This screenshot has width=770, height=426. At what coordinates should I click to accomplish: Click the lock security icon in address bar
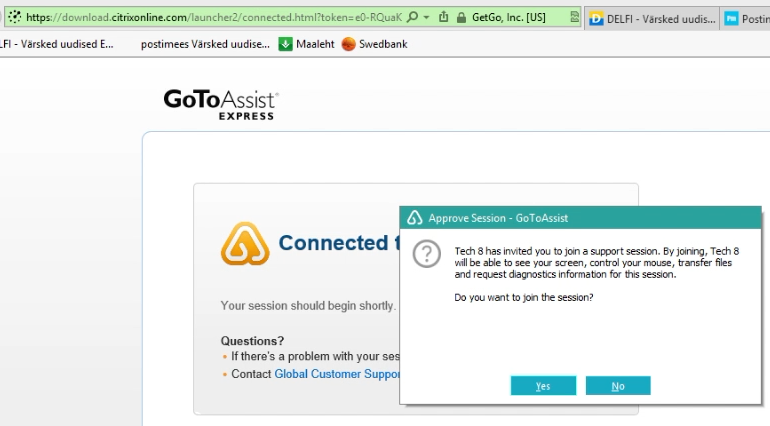pos(461,18)
